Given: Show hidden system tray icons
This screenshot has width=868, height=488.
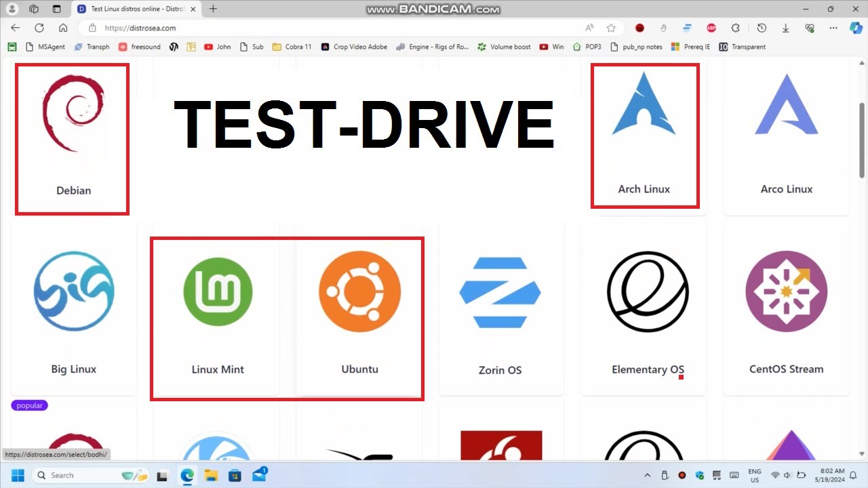Looking at the screenshot, I should 647,475.
